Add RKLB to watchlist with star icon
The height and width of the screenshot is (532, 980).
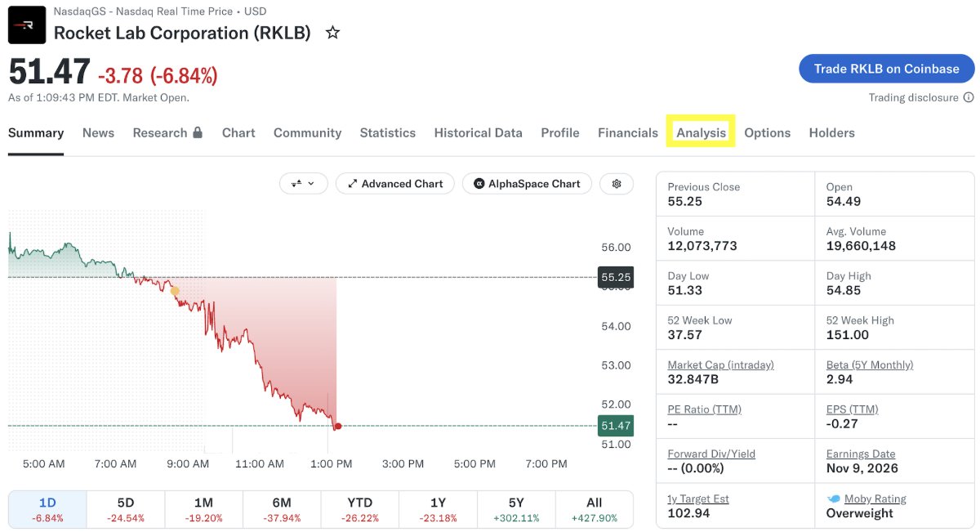tap(332, 33)
